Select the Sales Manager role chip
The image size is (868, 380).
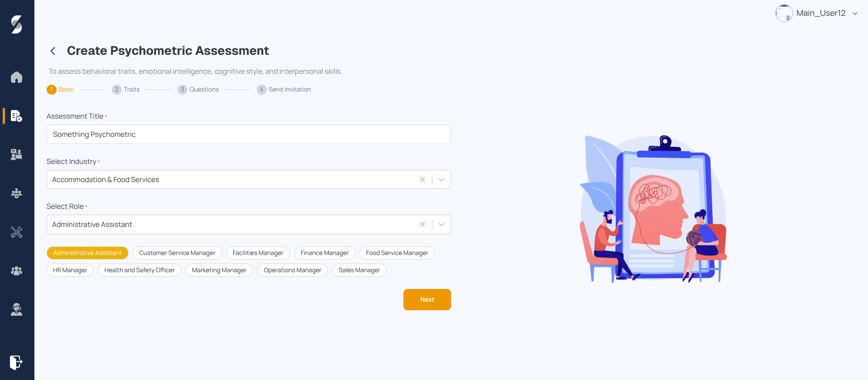pos(359,270)
